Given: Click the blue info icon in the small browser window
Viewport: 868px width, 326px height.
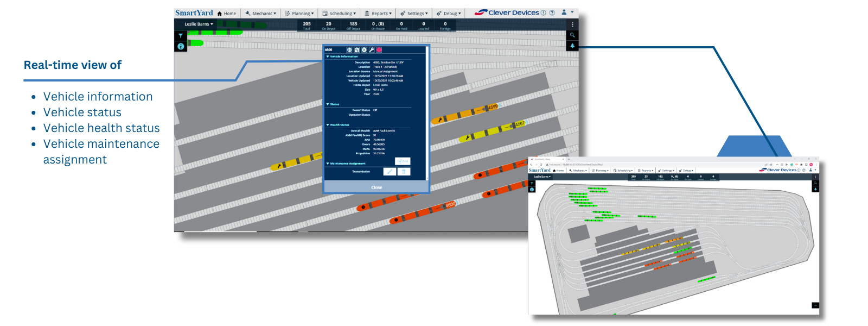Looking at the screenshot, I should pyautogui.click(x=532, y=190).
